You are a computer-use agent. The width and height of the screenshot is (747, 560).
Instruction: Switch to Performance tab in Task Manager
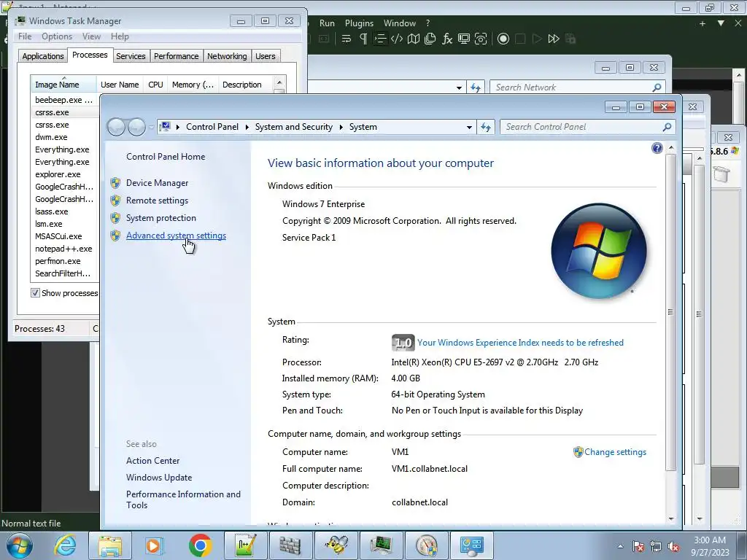(176, 56)
